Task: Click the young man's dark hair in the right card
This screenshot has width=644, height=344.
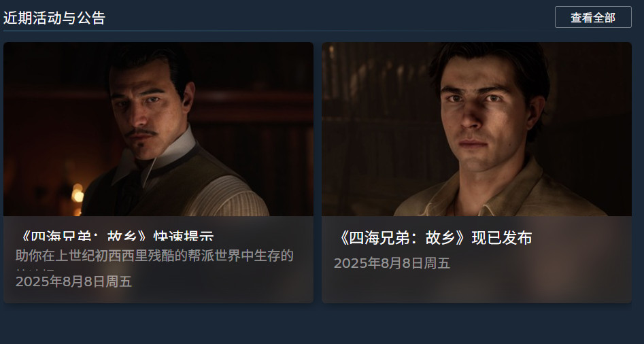Action: pos(489,62)
